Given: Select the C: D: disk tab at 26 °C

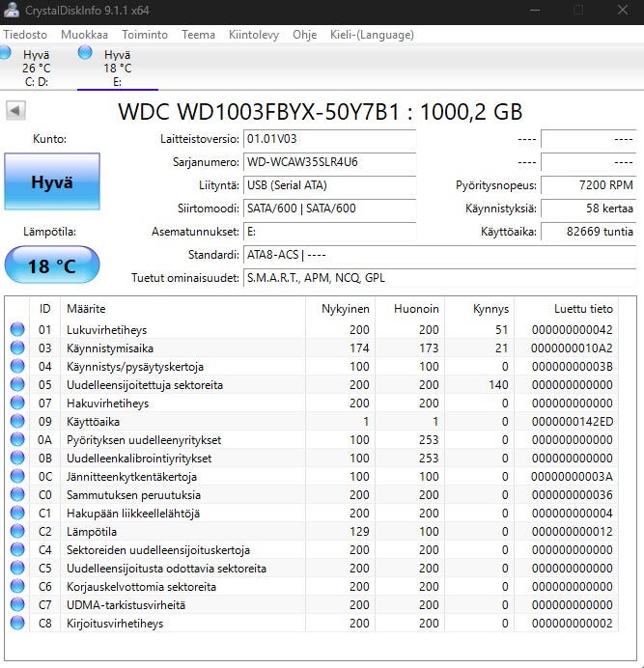Looking at the screenshot, I should click(x=36, y=69).
